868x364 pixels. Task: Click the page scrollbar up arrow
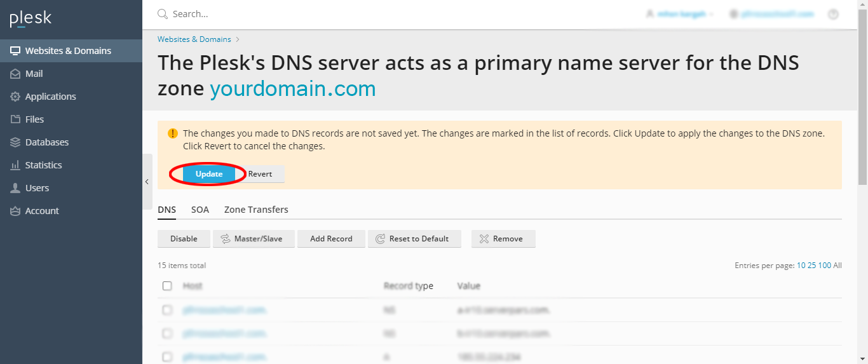(x=862, y=5)
